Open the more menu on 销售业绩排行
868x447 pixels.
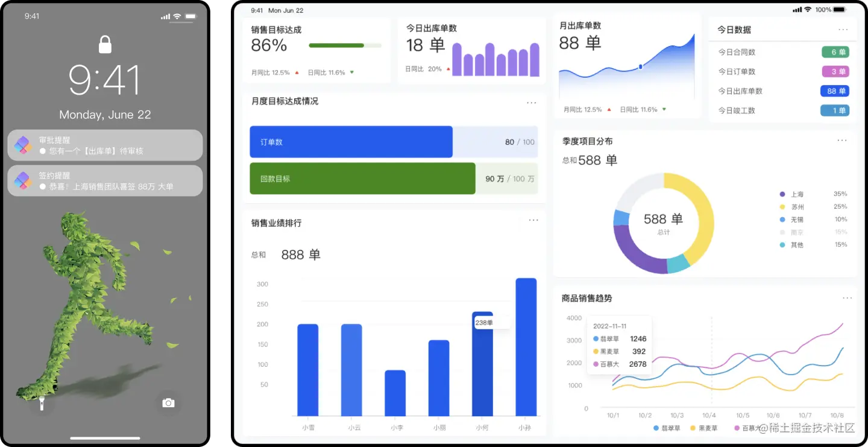point(533,220)
